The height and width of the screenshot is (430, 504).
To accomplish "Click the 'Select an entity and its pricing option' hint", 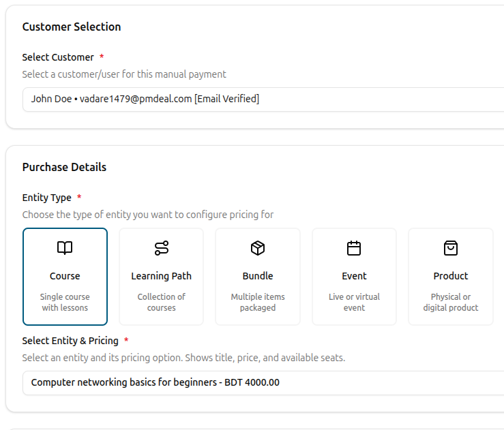I will 183,358.
